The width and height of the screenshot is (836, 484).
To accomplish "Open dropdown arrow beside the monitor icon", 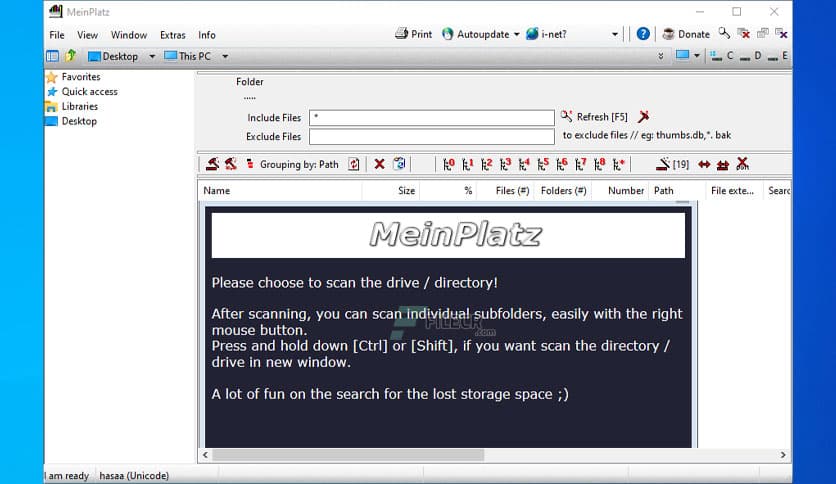I will point(696,56).
